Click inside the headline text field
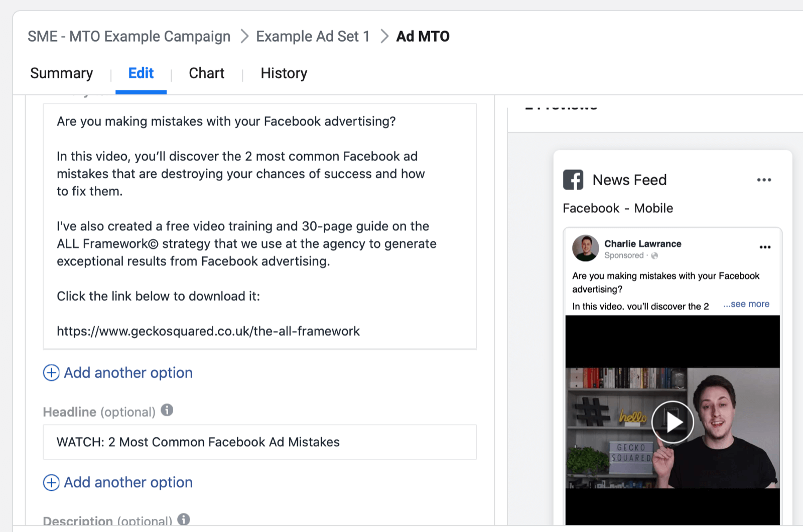 point(259,442)
